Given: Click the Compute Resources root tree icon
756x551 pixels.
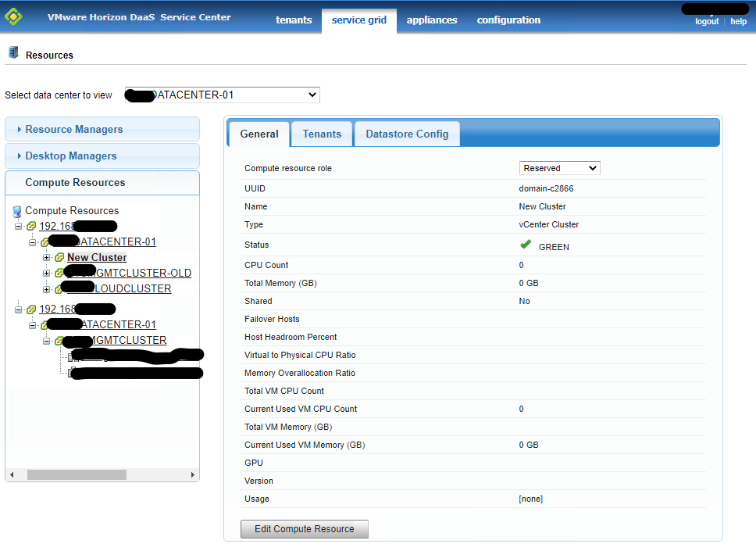Looking at the screenshot, I should pos(17,211).
